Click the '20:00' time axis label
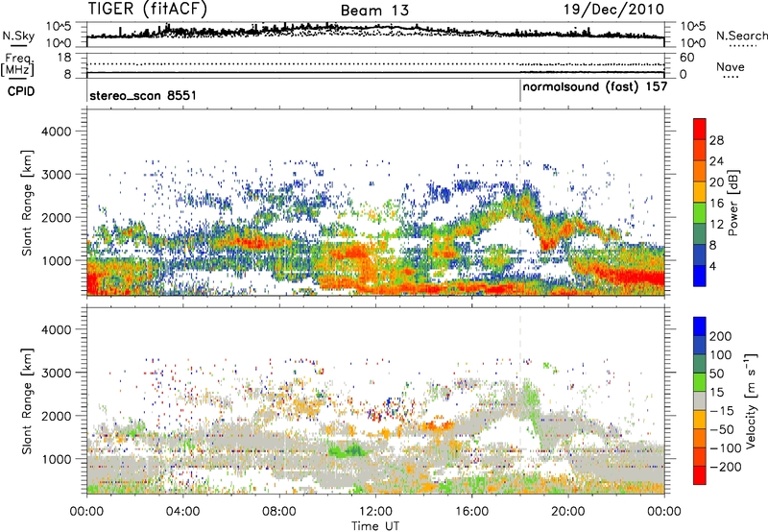This screenshot has width=768, height=532. coord(568,512)
